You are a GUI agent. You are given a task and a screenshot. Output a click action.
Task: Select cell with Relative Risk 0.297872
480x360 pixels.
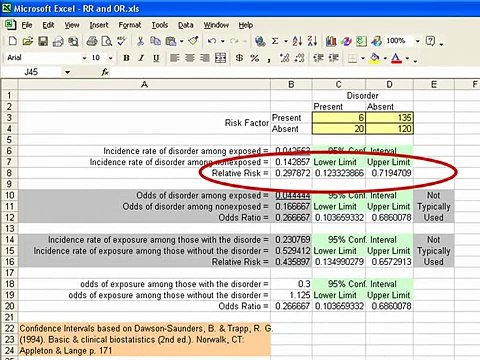click(291, 173)
